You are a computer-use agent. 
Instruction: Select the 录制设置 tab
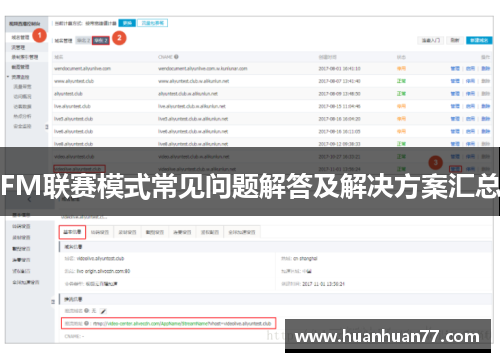[127, 232]
